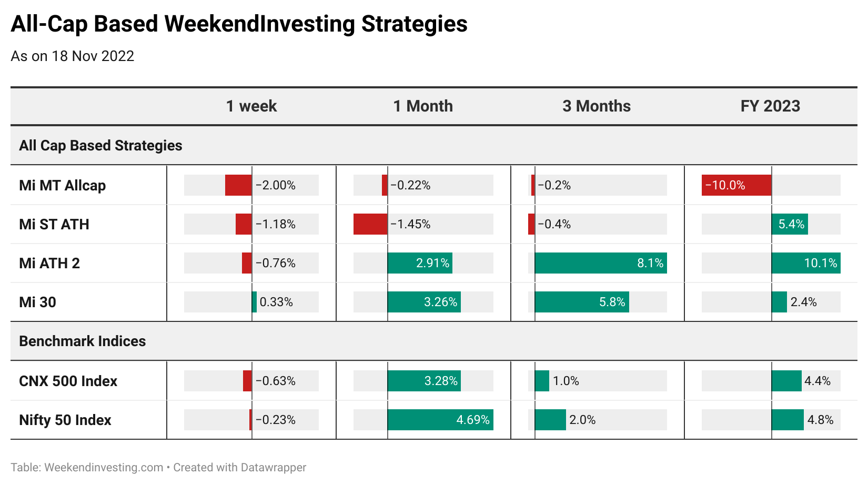This screenshot has height=485, width=868.
Task: Click the Created with Datawrapper credit
Action: click(x=240, y=468)
